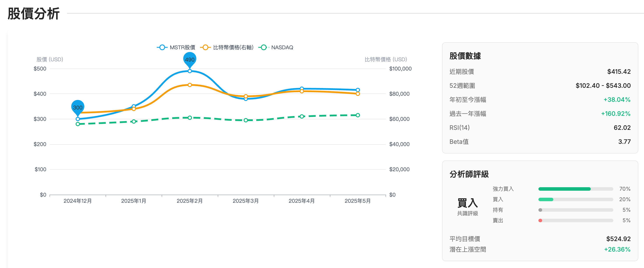The height and width of the screenshot is (268, 644).
Task: Click NASDAQ data point for 2025年4月
Action: point(302,116)
